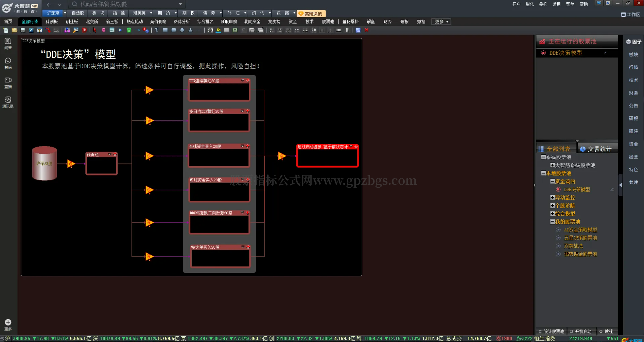Start the AI资金策略模型 pool
The height and width of the screenshot is (342, 644).
point(558,230)
